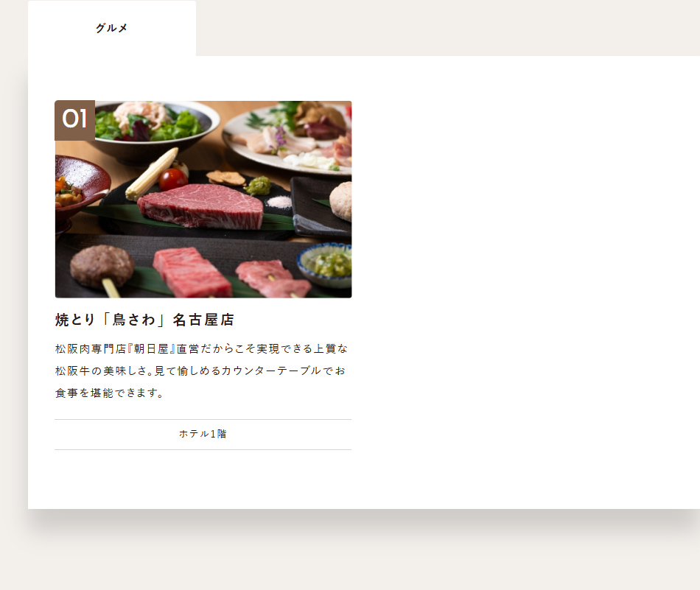Click the salad bowl in the photo
Image resolution: width=700 pixels, height=590 pixels.
coord(152,127)
